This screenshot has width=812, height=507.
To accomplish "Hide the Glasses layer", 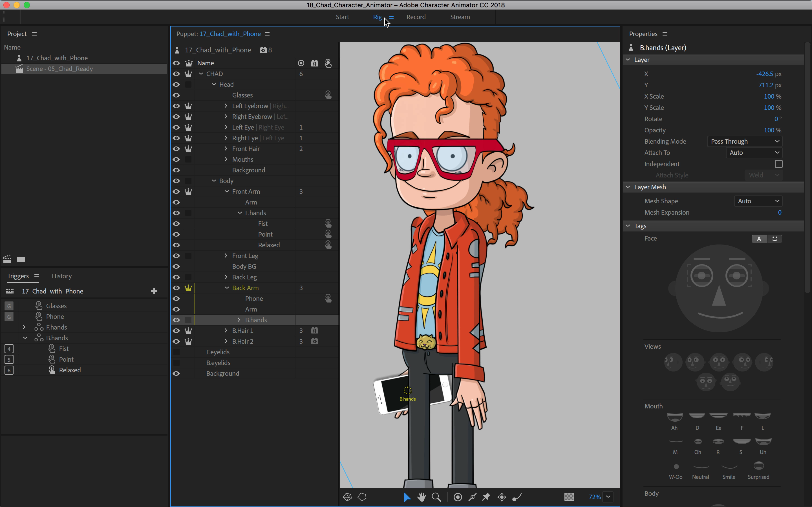I will coord(176,95).
